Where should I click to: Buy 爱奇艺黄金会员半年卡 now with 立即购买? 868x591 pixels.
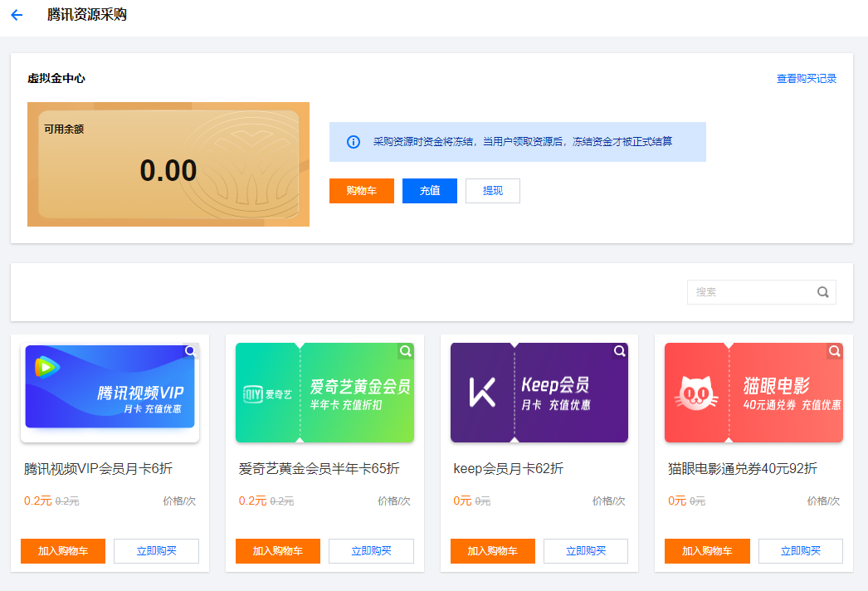[372, 551]
